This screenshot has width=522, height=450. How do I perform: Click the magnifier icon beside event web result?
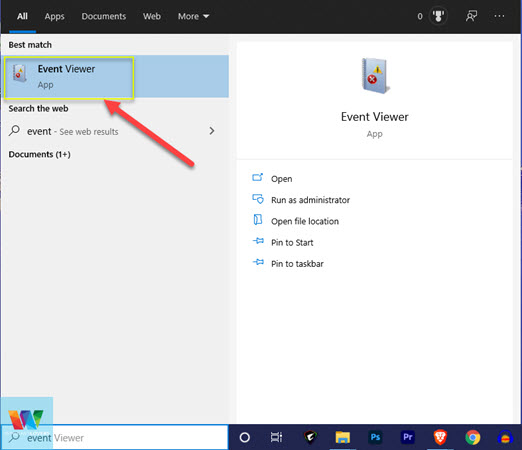(x=14, y=130)
